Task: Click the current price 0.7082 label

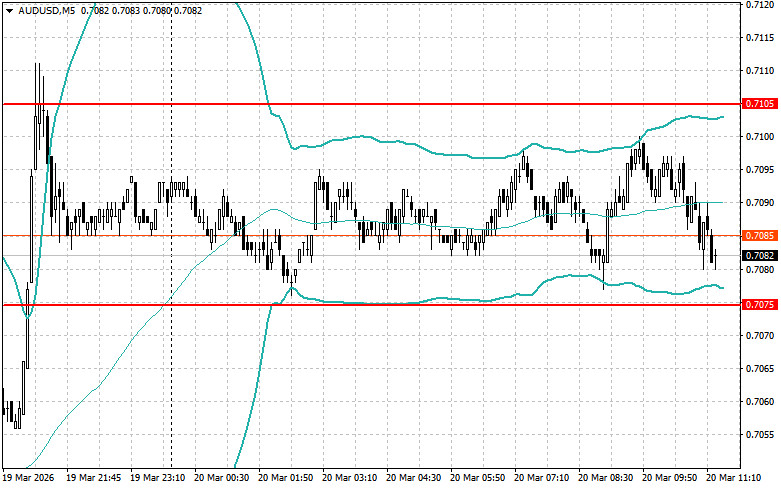Action: 760,255
